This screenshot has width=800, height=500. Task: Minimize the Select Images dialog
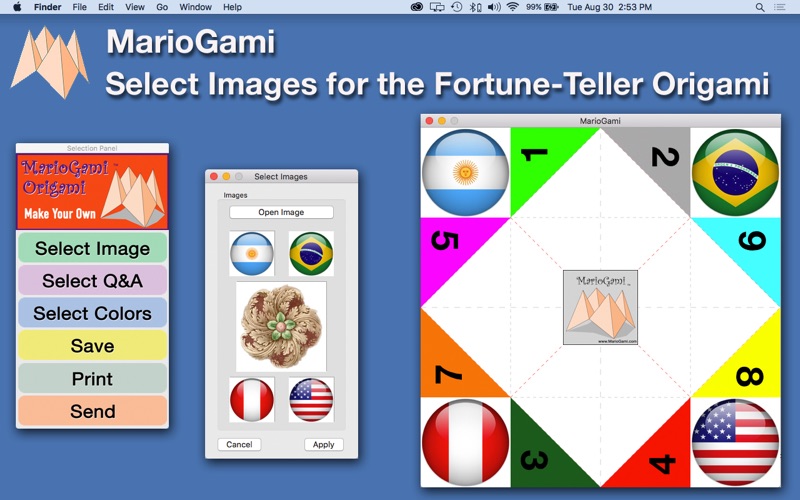226,177
